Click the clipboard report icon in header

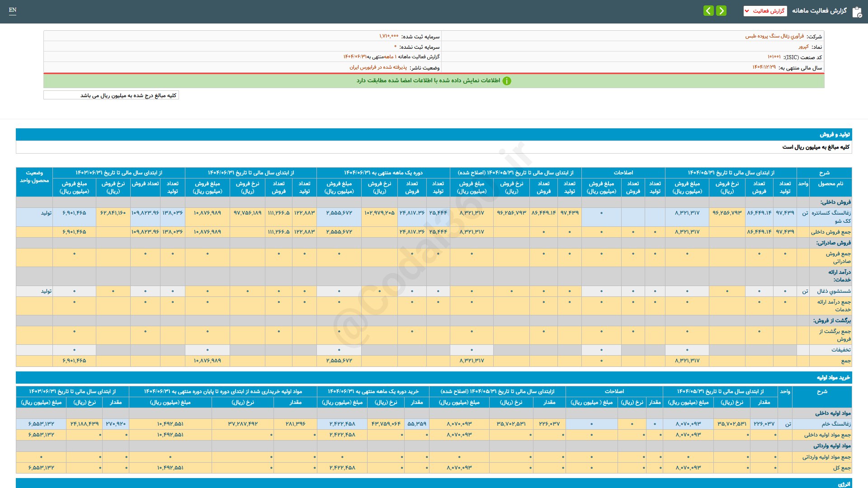[857, 12]
